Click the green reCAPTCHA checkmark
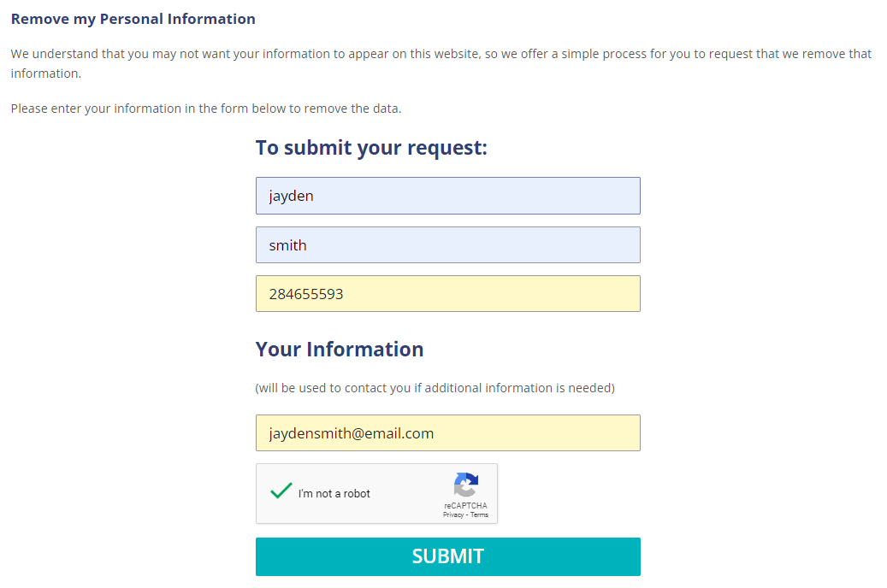This screenshot has height=588, width=887. coord(281,491)
